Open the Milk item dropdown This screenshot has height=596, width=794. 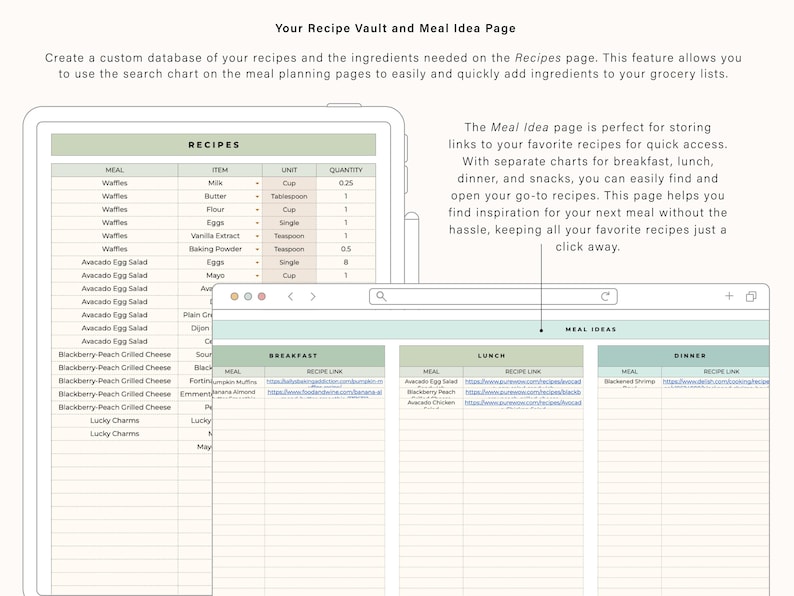(257, 183)
